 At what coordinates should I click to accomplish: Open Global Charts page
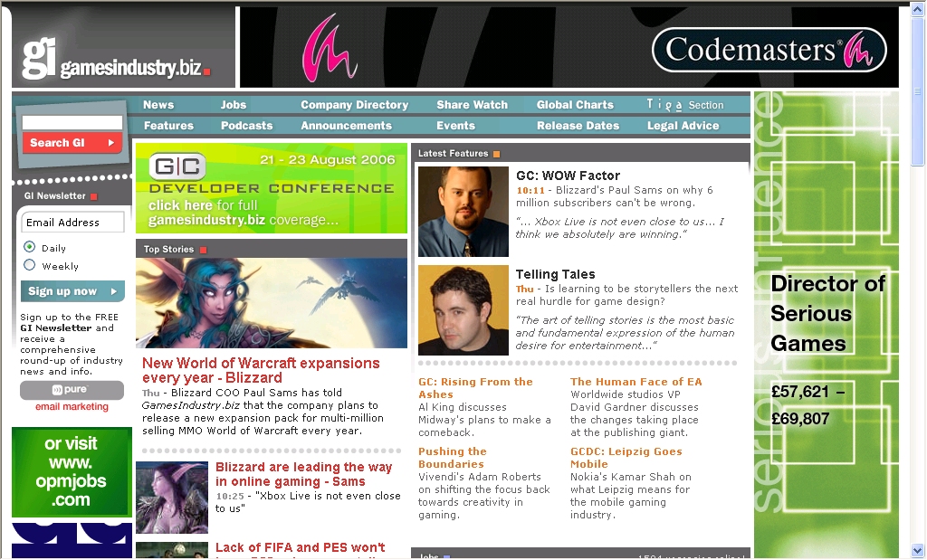pyautogui.click(x=575, y=105)
